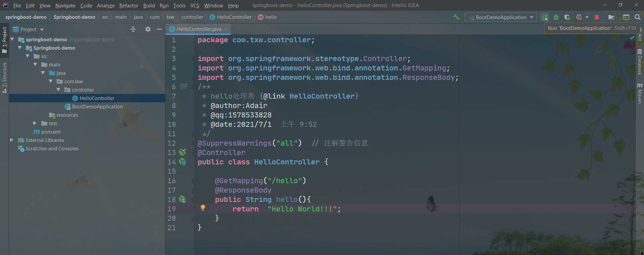Click the green Debug bug icon
The width and height of the screenshot is (644, 255).
tap(556, 17)
